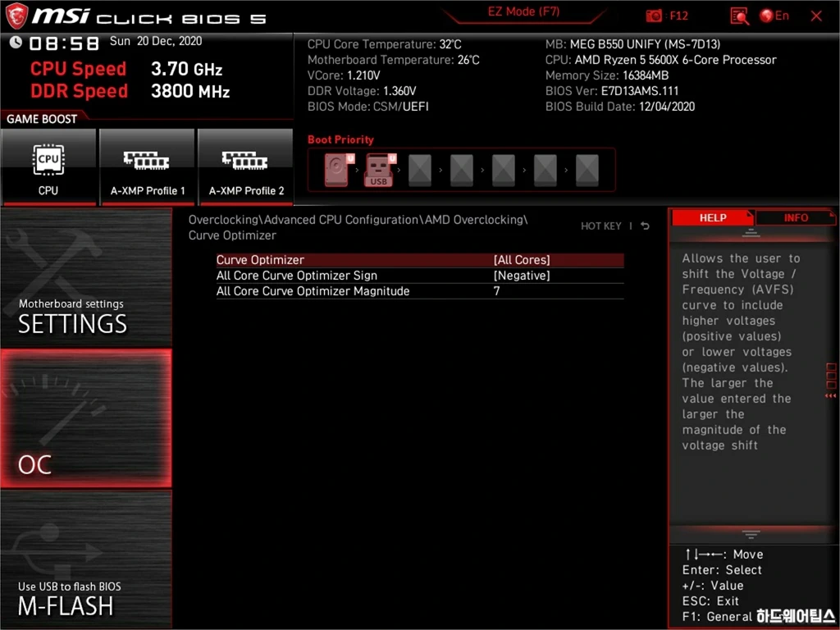This screenshot has height=630, width=840.
Task: Click the clock icon beside the time
Action: pos(16,42)
